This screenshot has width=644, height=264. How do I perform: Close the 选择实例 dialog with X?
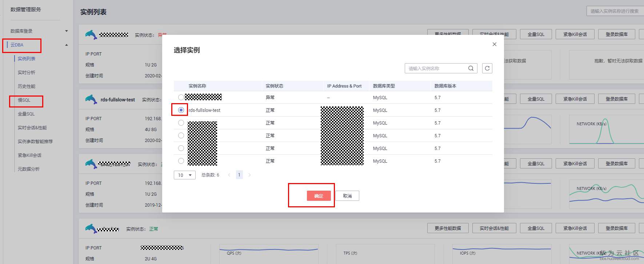[494, 44]
